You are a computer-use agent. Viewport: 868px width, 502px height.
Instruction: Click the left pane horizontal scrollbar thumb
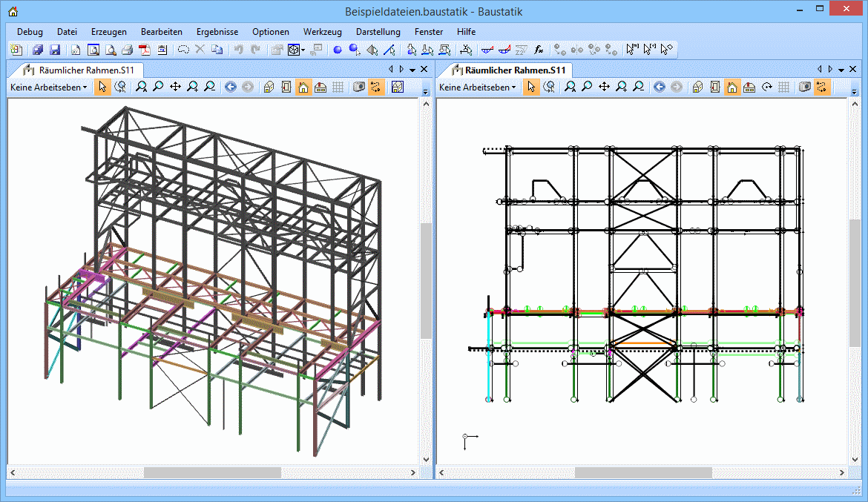click(x=212, y=472)
